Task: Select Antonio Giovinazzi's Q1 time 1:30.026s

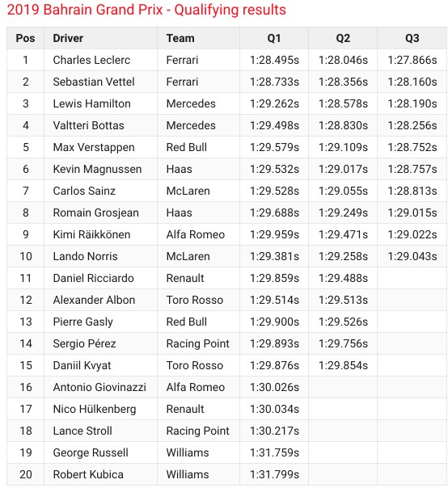Action: click(x=274, y=387)
